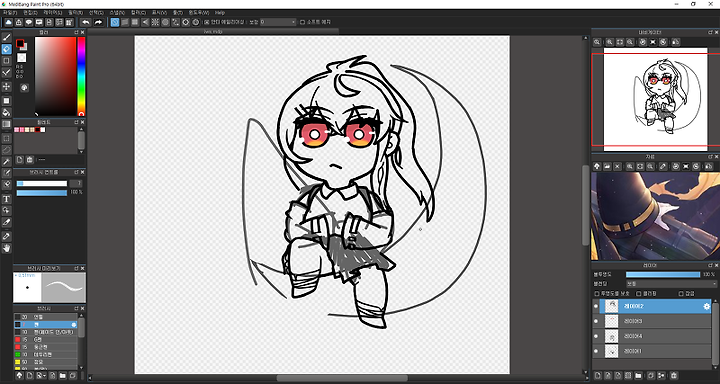Select the Hand tool
This screenshot has width=720, height=384.
(6, 248)
